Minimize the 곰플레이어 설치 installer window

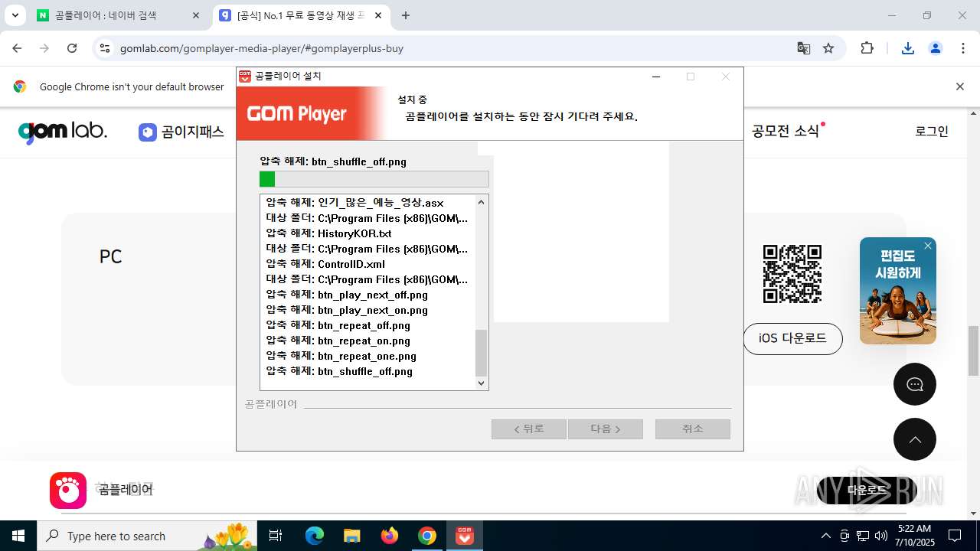[656, 77]
